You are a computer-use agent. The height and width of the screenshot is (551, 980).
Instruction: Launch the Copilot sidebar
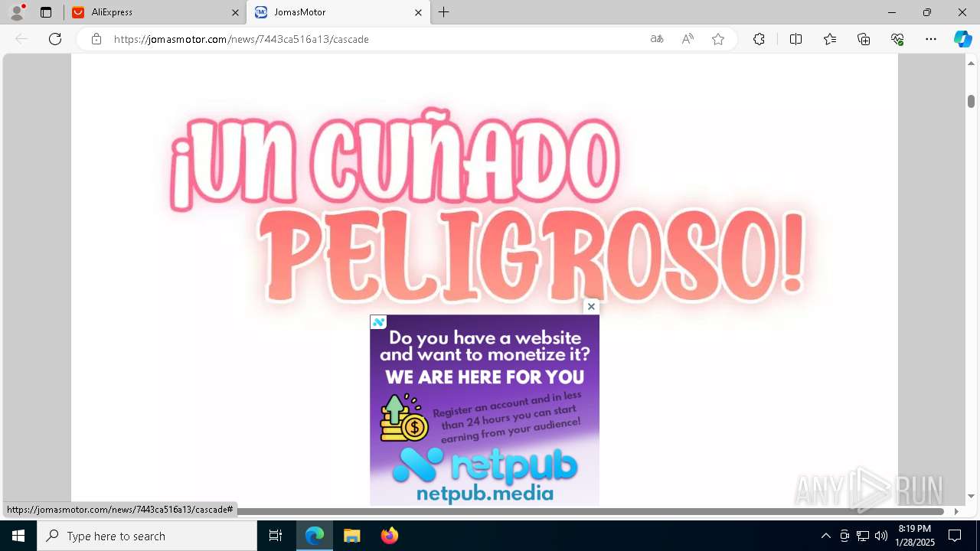tap(962, 39)
